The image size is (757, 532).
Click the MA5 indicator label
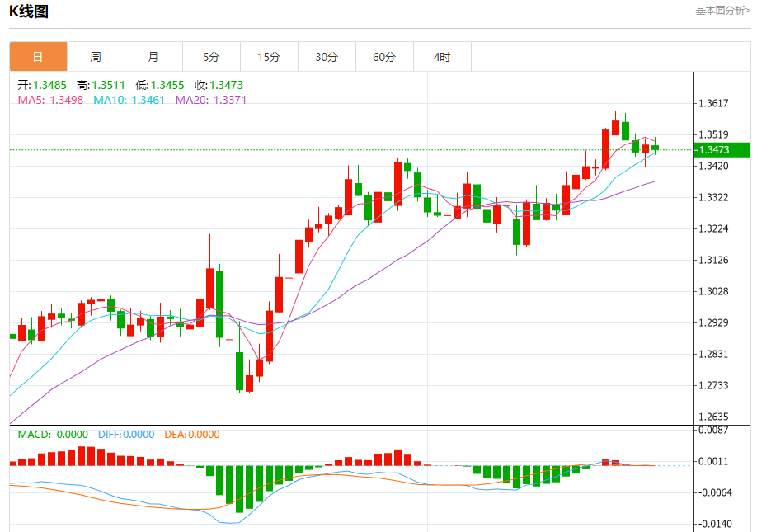pyautogui.click(x=50, y=100)
